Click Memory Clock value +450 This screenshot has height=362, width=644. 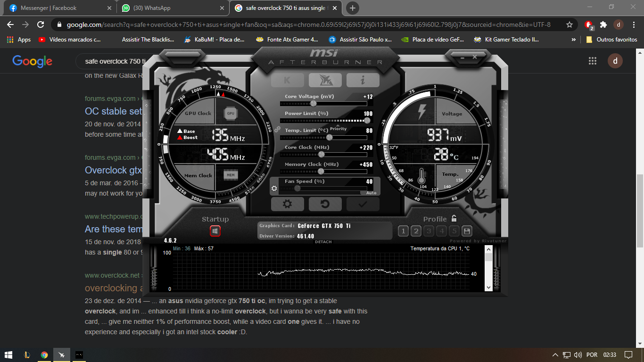point(366,165)
